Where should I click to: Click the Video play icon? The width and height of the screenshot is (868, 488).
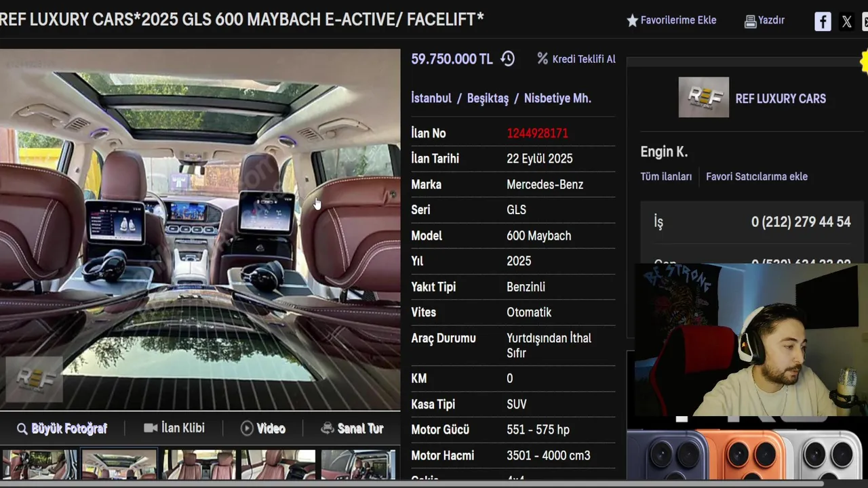tap(247, 428)
